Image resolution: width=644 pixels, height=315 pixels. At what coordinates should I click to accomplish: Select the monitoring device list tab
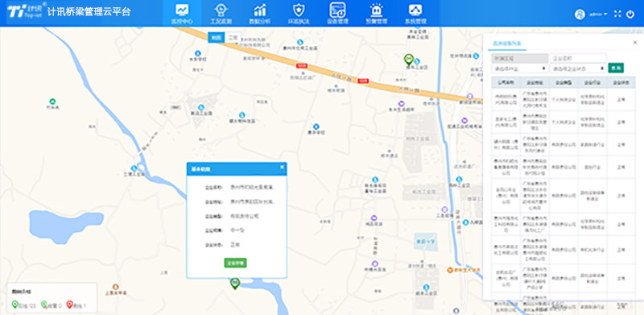click(507, 43)
